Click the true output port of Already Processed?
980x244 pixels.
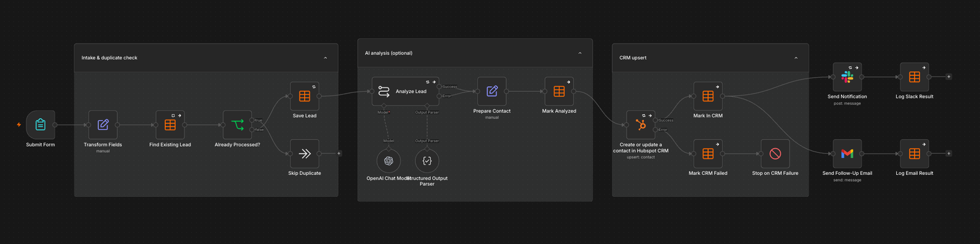(252, 120)
